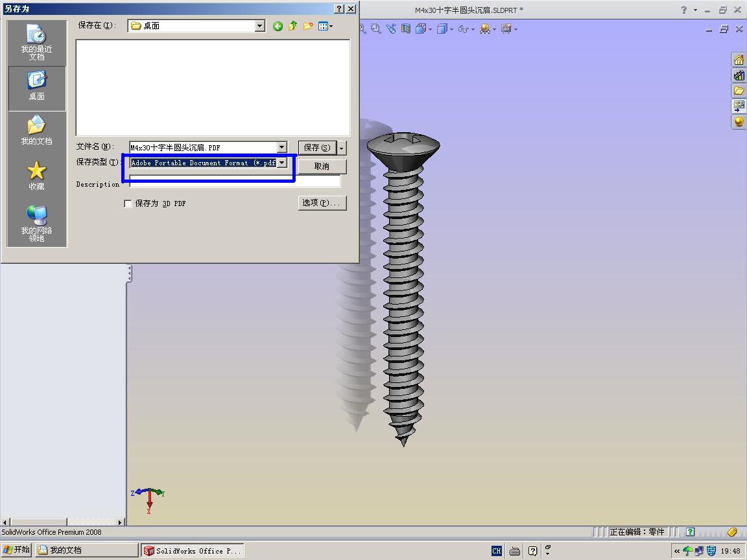
Task: Click 正在编辑：零件 status text
Action: tap(637, 532)
